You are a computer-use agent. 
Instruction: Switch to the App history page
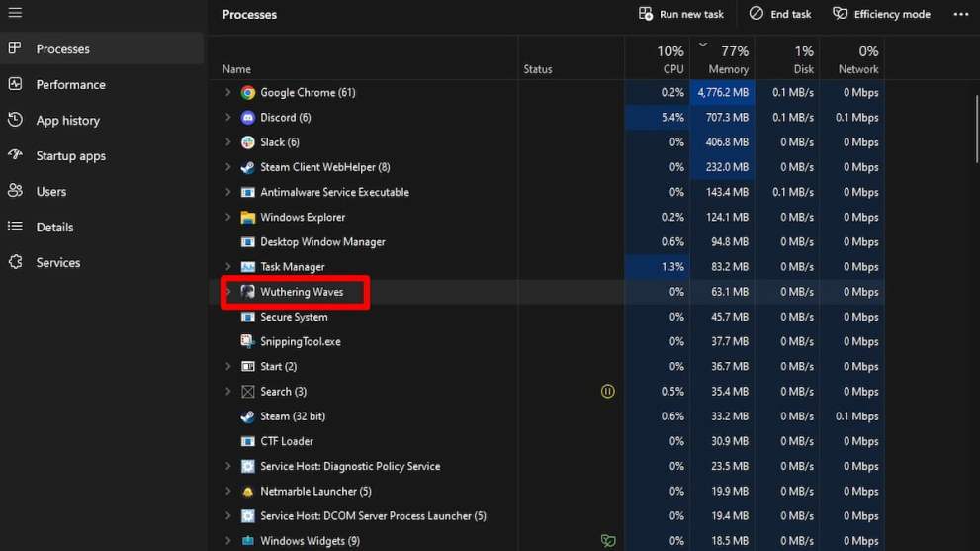(102, 120)
